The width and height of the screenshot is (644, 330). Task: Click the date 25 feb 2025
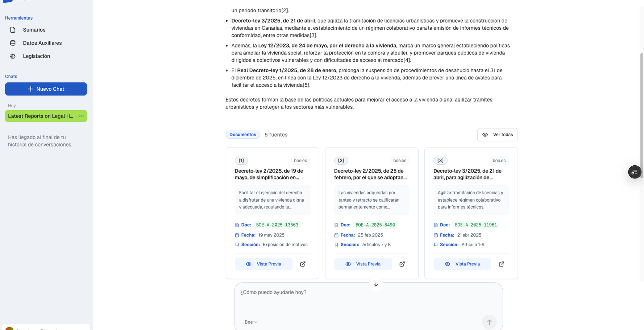370,235
